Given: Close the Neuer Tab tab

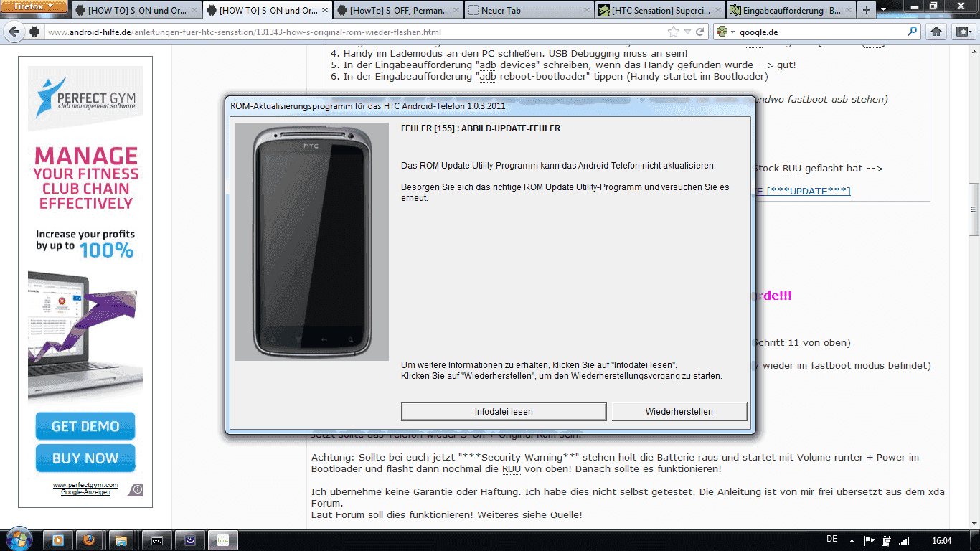Looking at the screenshot, I should 586,11.
